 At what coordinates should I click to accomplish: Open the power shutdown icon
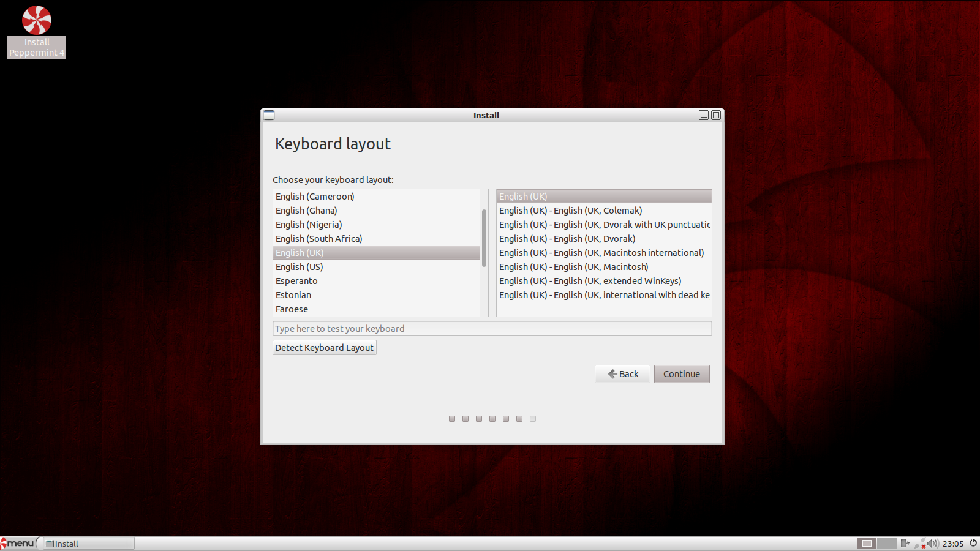point(973,543)
